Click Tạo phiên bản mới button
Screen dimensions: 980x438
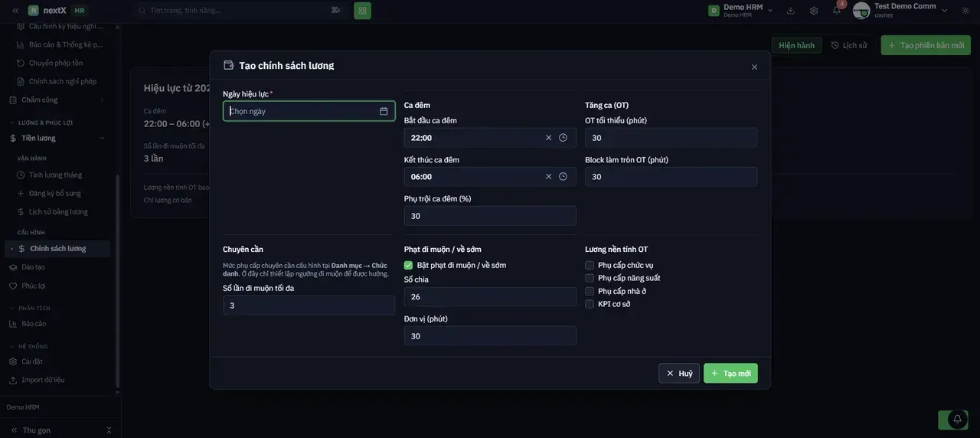coord(926,45)
